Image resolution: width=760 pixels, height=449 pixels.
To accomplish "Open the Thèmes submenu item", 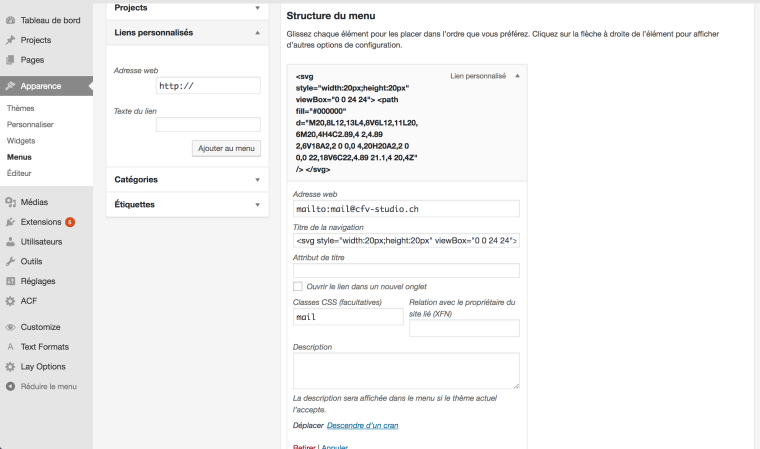I will (21, 108).
